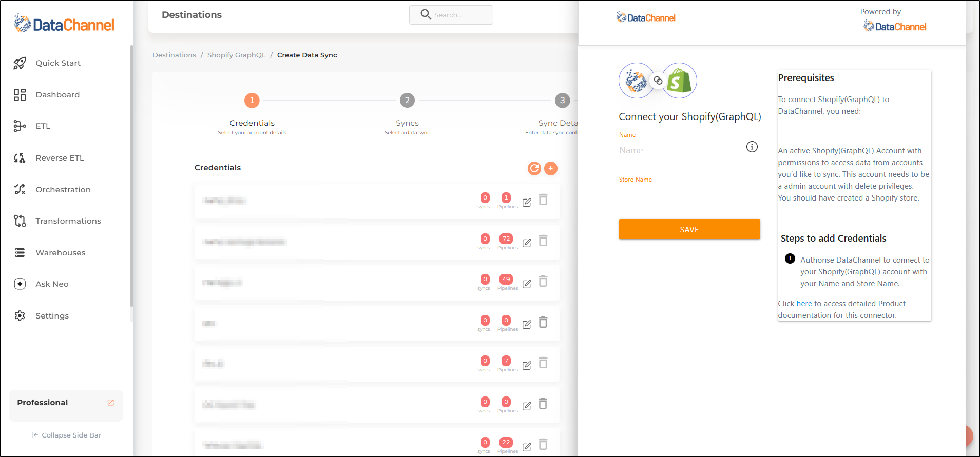Click the 7 Pipelines badge
Screen dimensions: 980x457
click(506, 361)
